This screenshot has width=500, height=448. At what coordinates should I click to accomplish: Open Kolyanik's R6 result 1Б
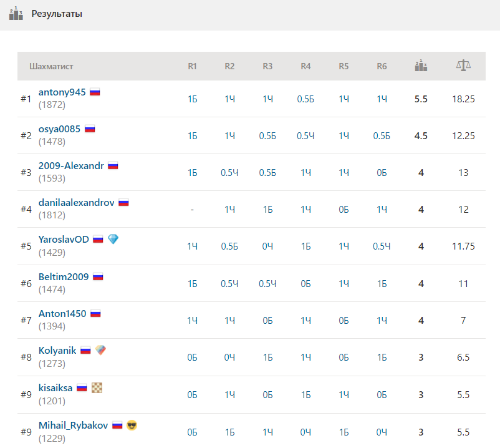click(x=382, y=357)
